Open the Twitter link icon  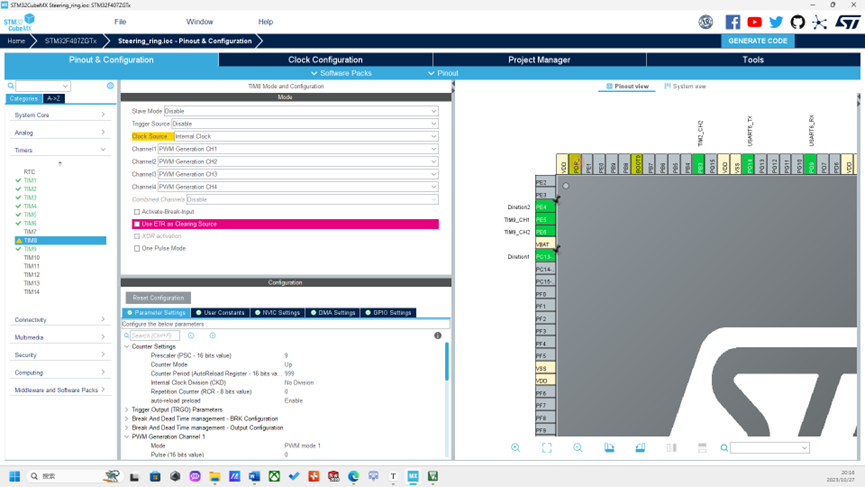pyautogui.click(x=776, y=22)
